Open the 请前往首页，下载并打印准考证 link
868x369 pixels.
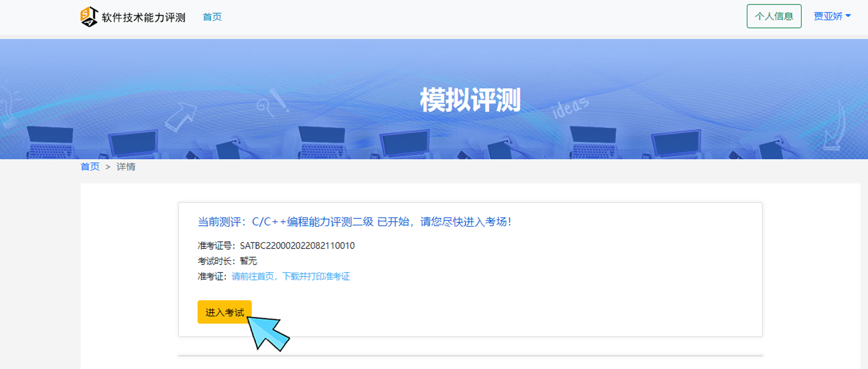[291, 276]
